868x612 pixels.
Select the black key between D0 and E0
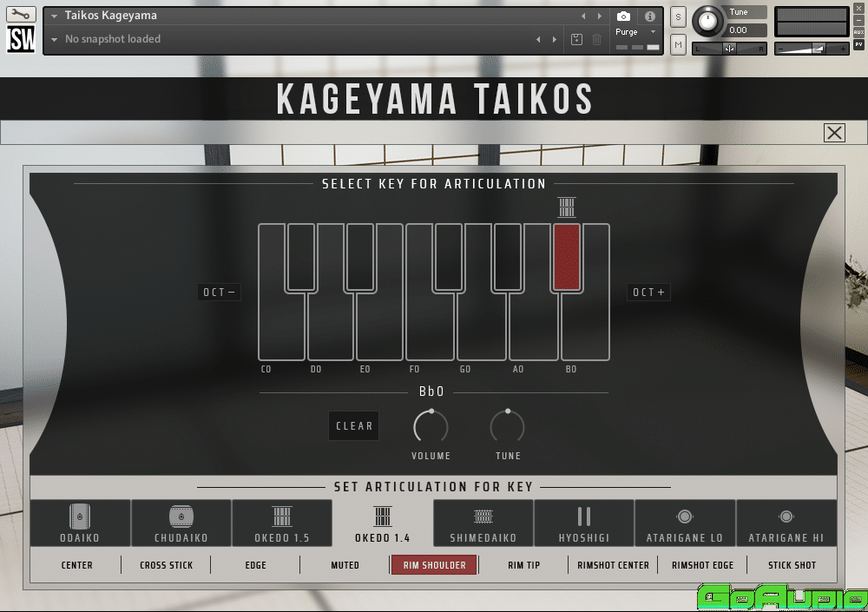click(360, 257)
